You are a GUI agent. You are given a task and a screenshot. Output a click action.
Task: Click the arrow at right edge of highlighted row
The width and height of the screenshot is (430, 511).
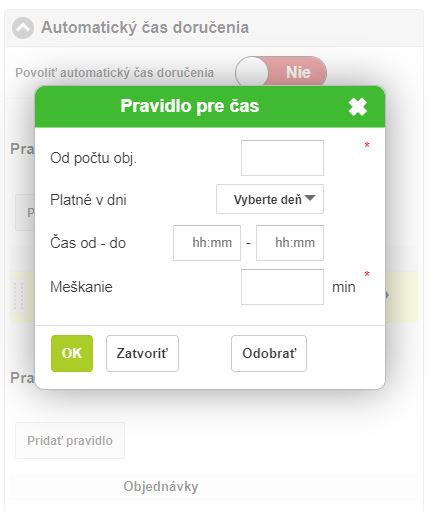coord(387,295)
